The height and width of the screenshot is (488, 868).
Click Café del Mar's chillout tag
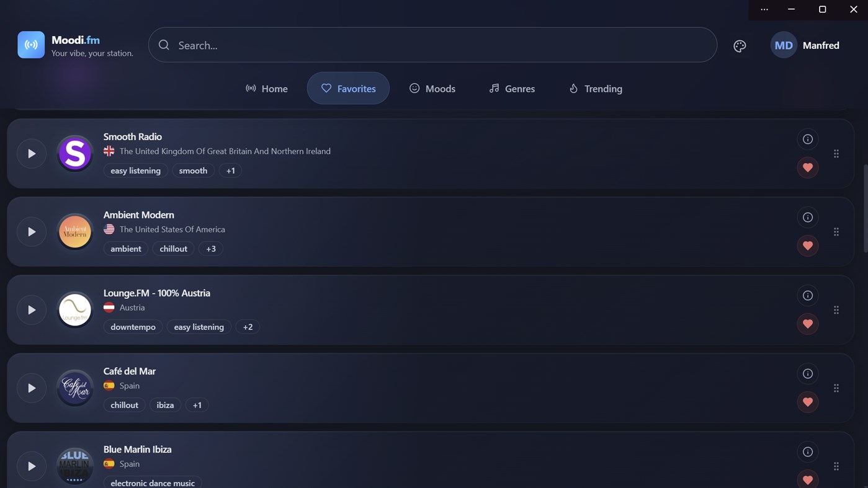coord(124,405)
